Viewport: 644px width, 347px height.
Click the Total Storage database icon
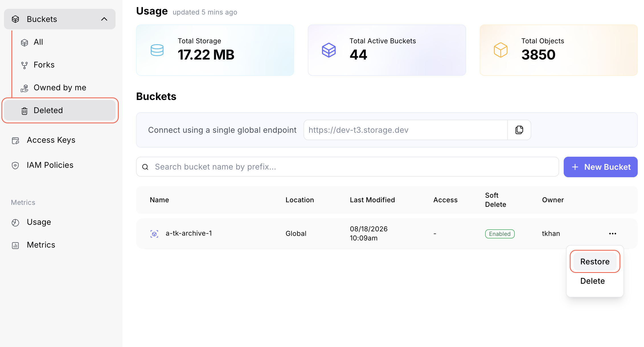[x=157, y=50]
